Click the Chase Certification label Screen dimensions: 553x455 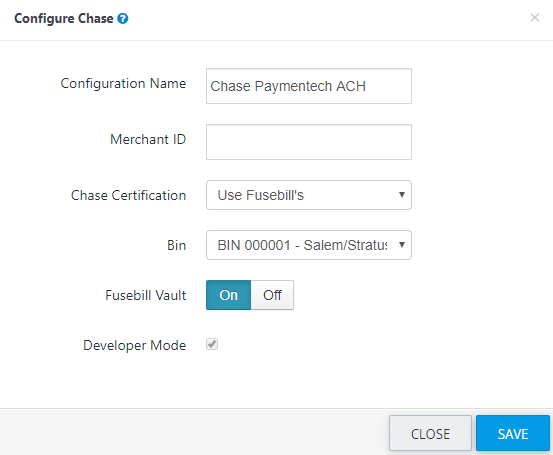pos(128,195)
